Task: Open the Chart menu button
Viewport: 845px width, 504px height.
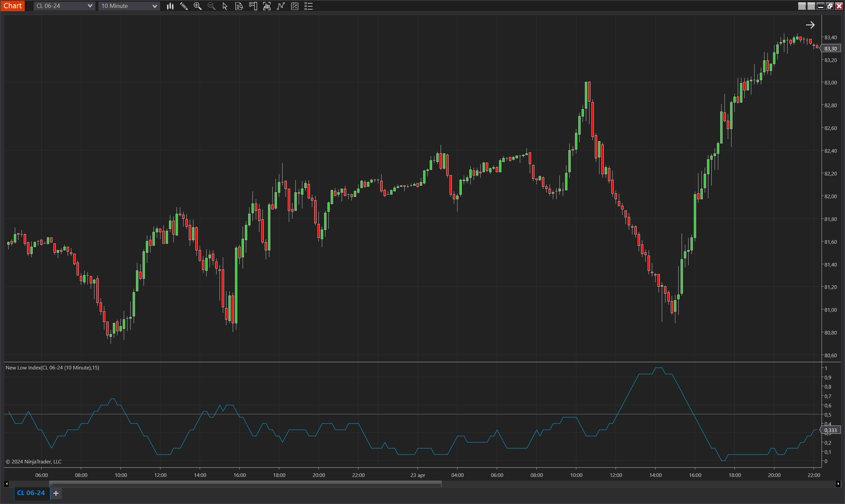Action: click(x=13, y=6)
